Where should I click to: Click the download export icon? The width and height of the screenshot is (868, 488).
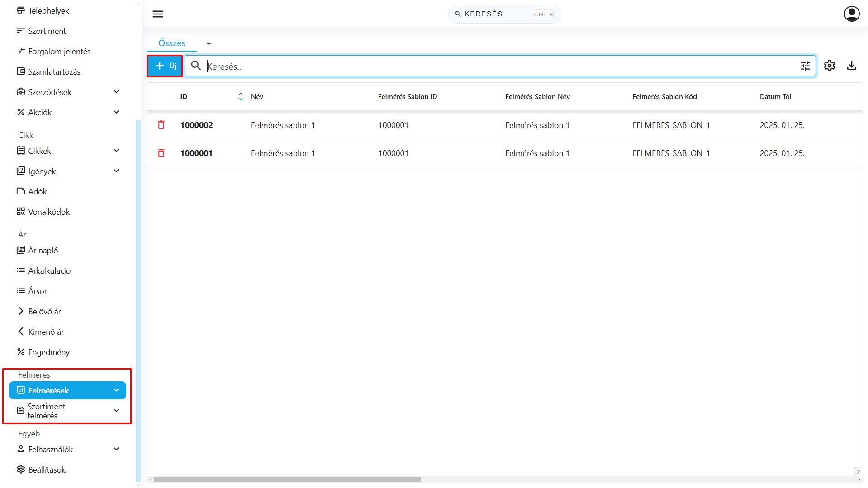pos(851,66)
